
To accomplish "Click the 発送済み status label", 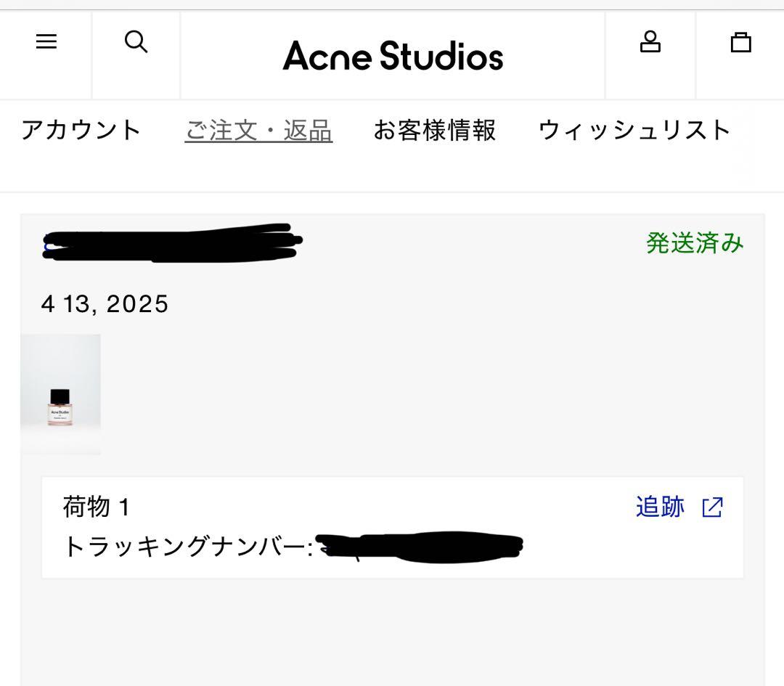I will coord(695,243).
